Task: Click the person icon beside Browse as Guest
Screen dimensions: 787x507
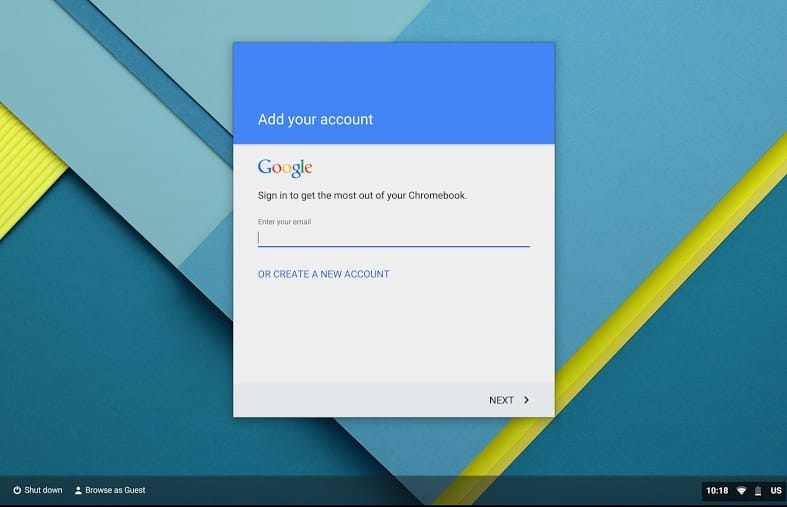Action: click(78, 490)
